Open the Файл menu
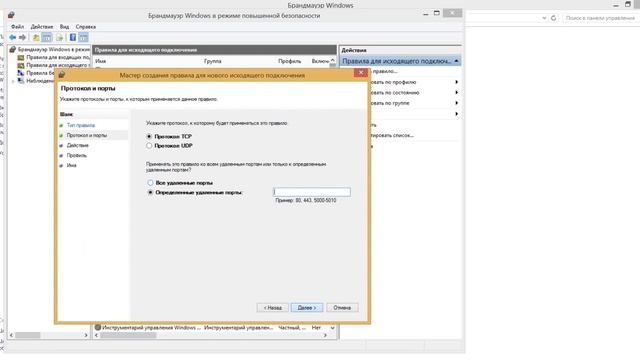 [x=18, y=27]
